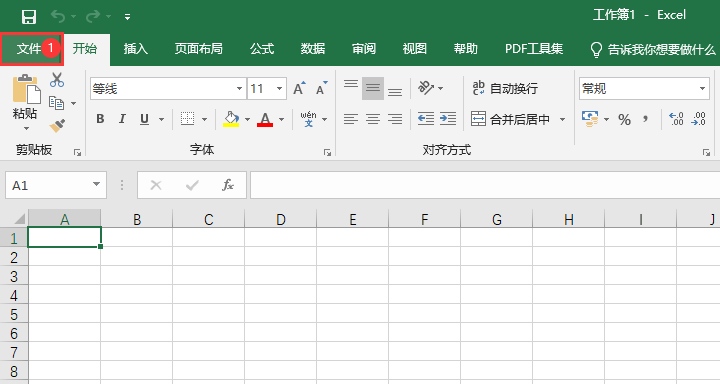Toggle Italic formatting
The image size is (720, 384).
tap(122, 119)
